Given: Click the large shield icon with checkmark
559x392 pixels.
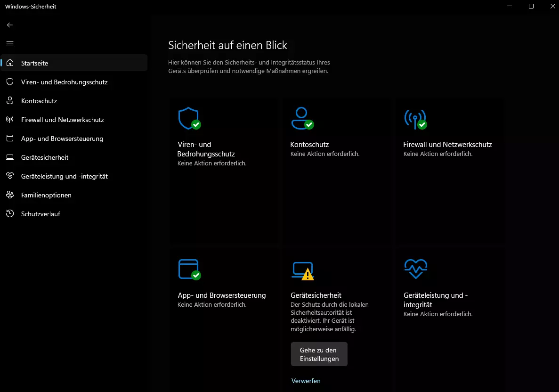Looking at the screenshot, I should click(x=189, y=118).
